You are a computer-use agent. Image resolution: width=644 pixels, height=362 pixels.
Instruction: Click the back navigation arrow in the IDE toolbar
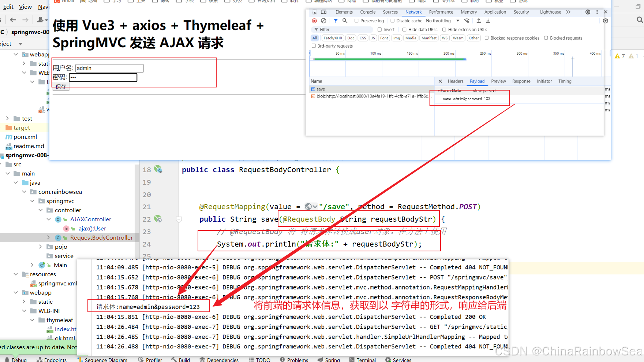point(13,19)
